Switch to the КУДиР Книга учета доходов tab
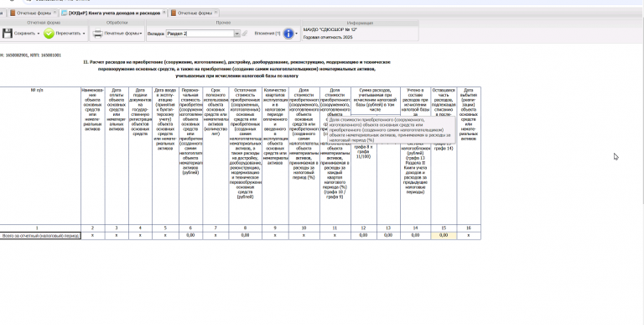Screen dimensions: 644x325 click(114, 13)
